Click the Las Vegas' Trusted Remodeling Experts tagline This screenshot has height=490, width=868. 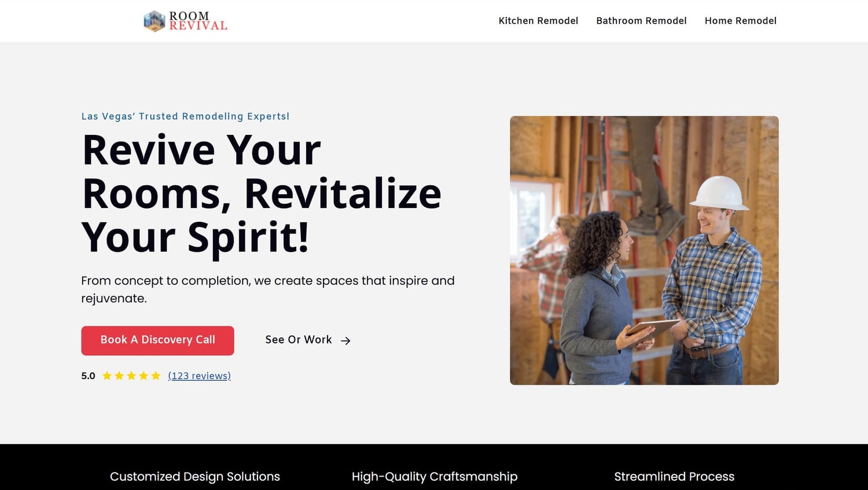(x=185, y=116)
